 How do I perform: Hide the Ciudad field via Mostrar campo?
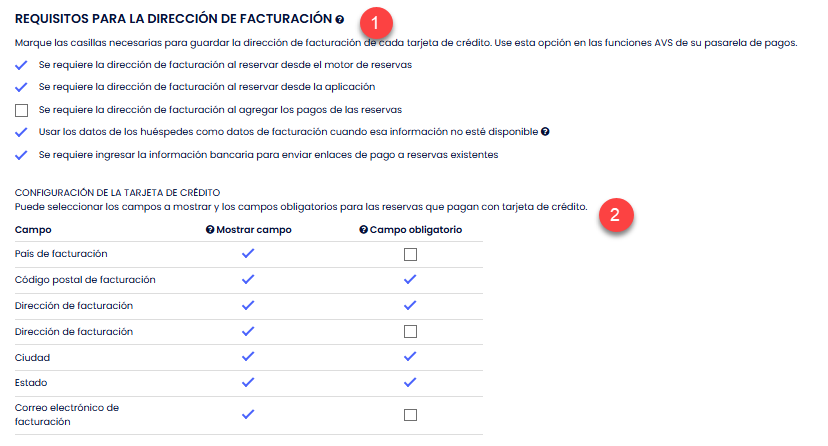coord(248,357)
